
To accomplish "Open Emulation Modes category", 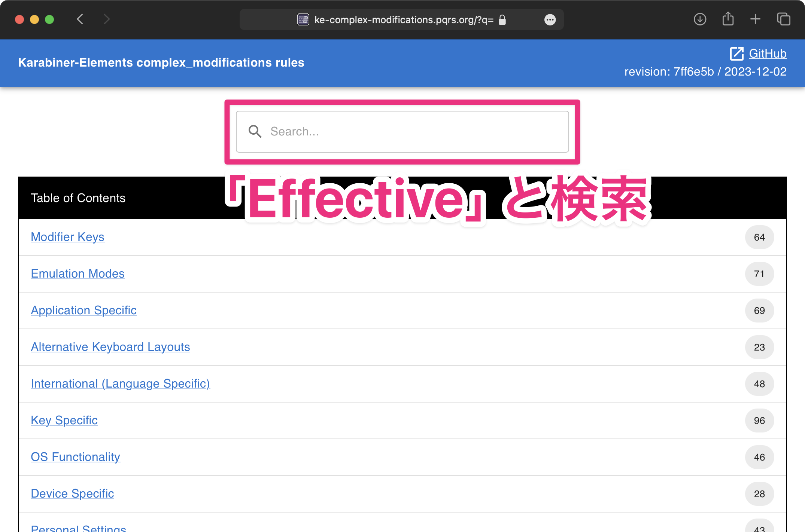I will tap(78, 273).
